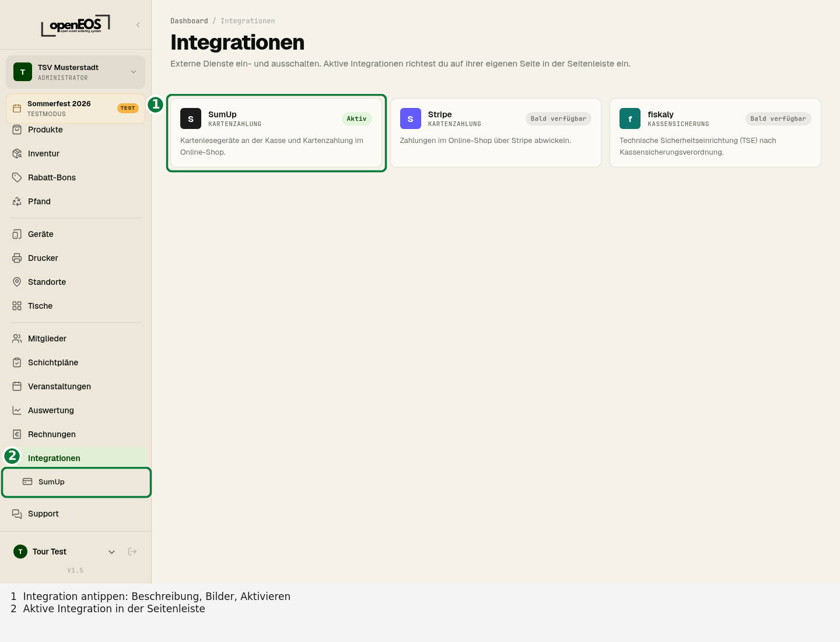840x642 pixels.
Task: Select the SumUp sub-item in sidebar
Action: (x=76, y=482)
